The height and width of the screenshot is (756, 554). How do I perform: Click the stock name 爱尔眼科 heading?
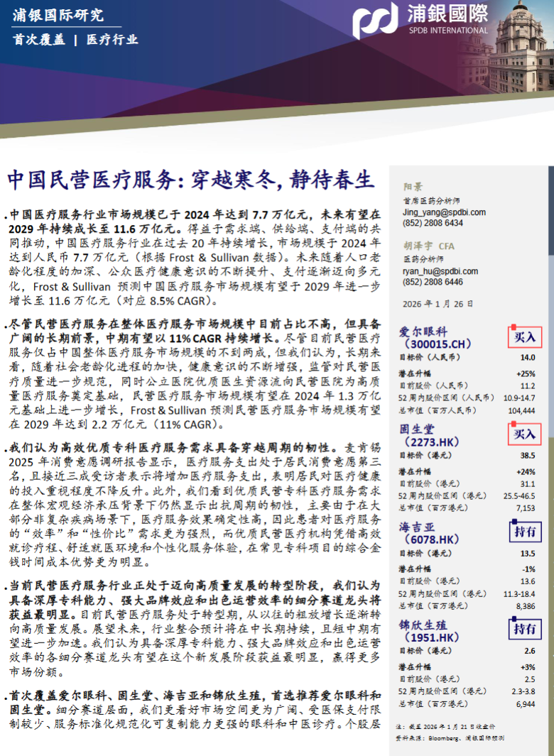(x=423, y=332)
